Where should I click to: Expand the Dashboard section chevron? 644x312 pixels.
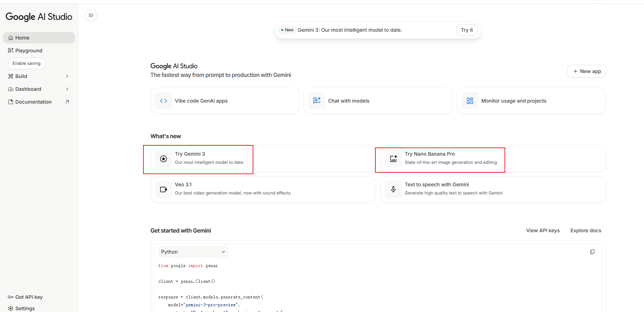(x=67, y=89)
